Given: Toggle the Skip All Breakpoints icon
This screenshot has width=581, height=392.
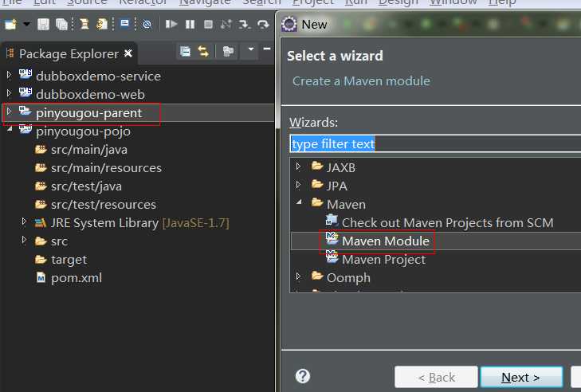Looking at the screenshot, I should tap(147, 25).
